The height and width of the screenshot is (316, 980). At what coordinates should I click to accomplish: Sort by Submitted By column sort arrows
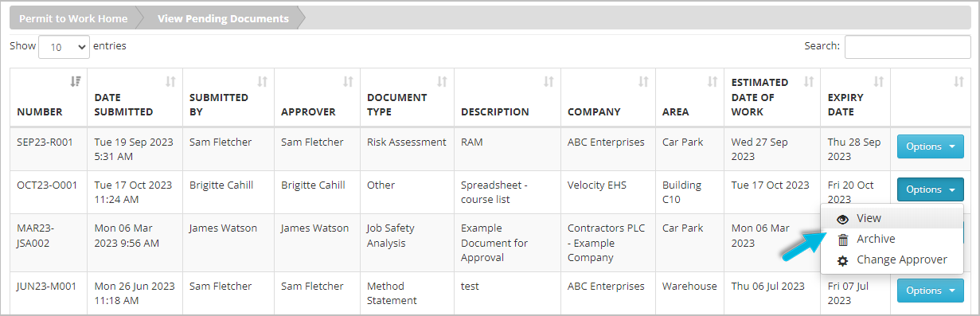[262, 82]
